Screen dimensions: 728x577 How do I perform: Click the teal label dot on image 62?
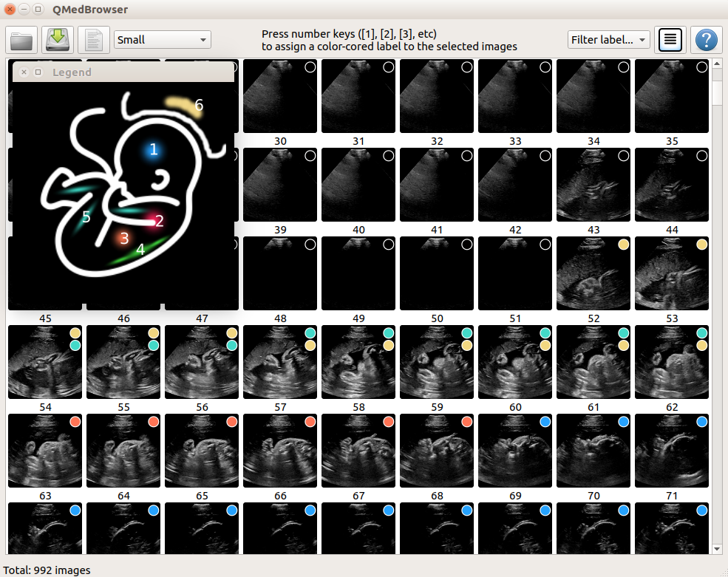click(x=702, y=333)
